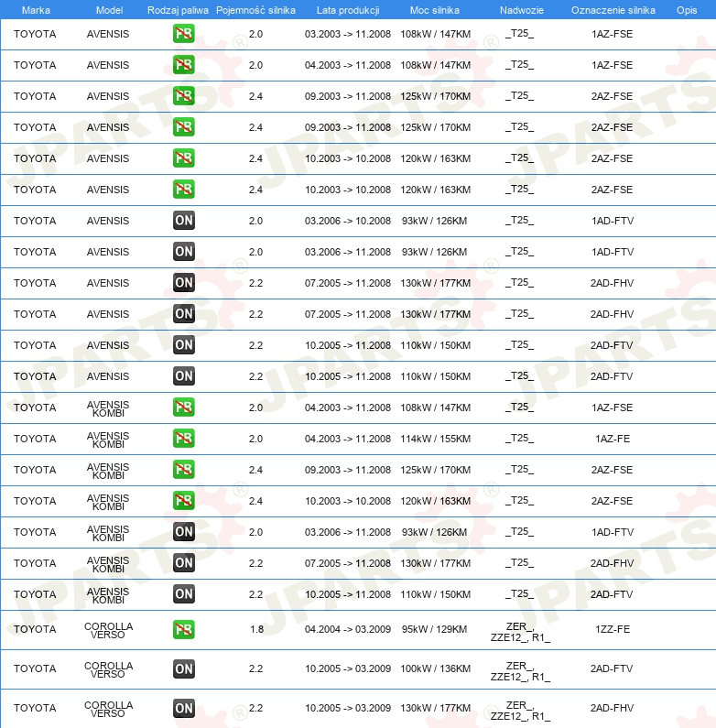
Task: Select the Avensis Kombi model cell in the 1AZ-FE row
Action: tap(108, 440)
